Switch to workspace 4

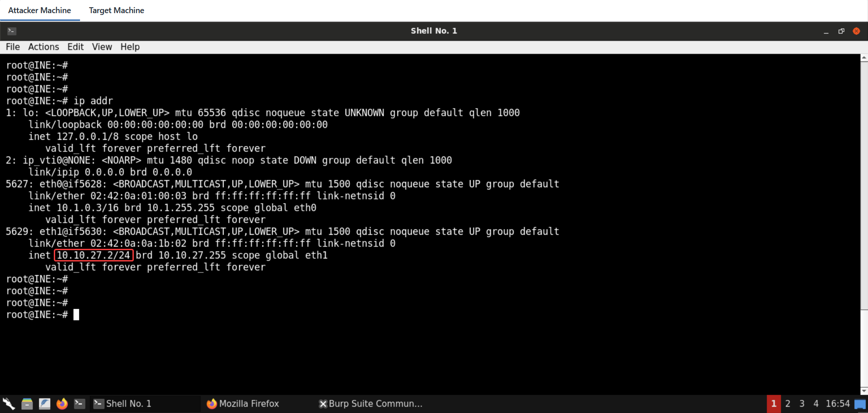(816, 404)
